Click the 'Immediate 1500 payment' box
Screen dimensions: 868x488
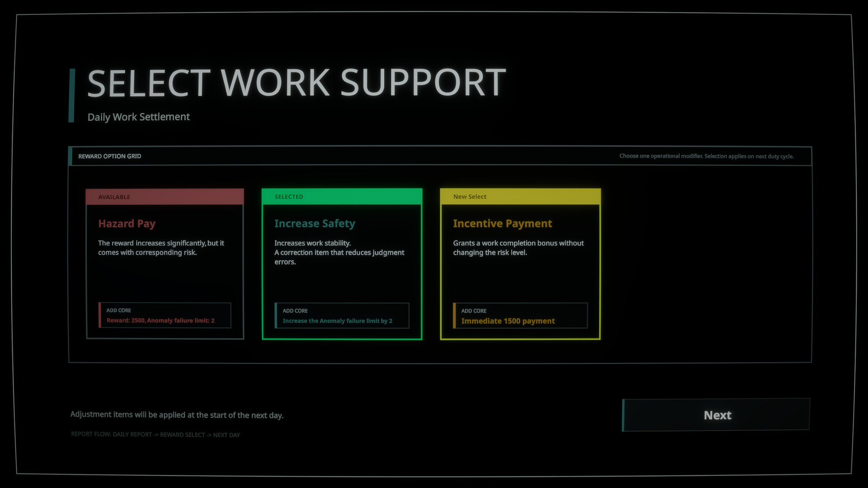(520, 316)
